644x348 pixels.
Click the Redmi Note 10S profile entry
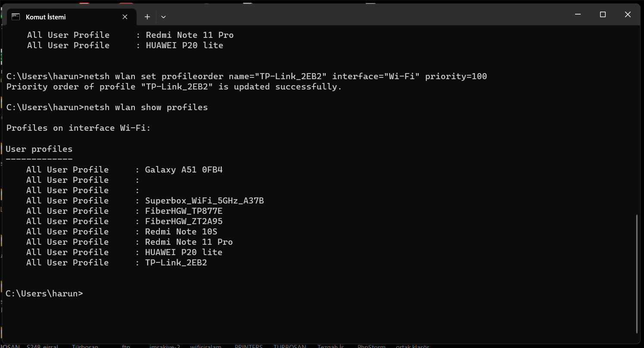point(181,231)
